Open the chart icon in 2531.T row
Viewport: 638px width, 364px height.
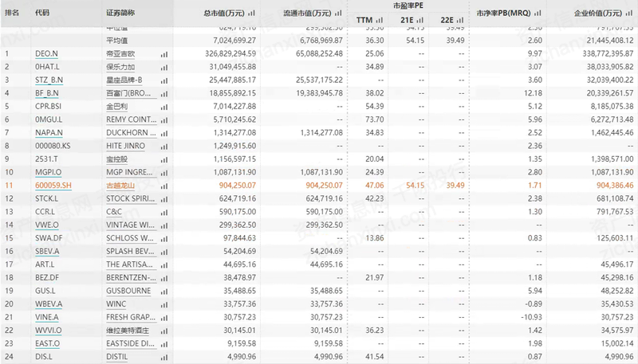(164, 160)
